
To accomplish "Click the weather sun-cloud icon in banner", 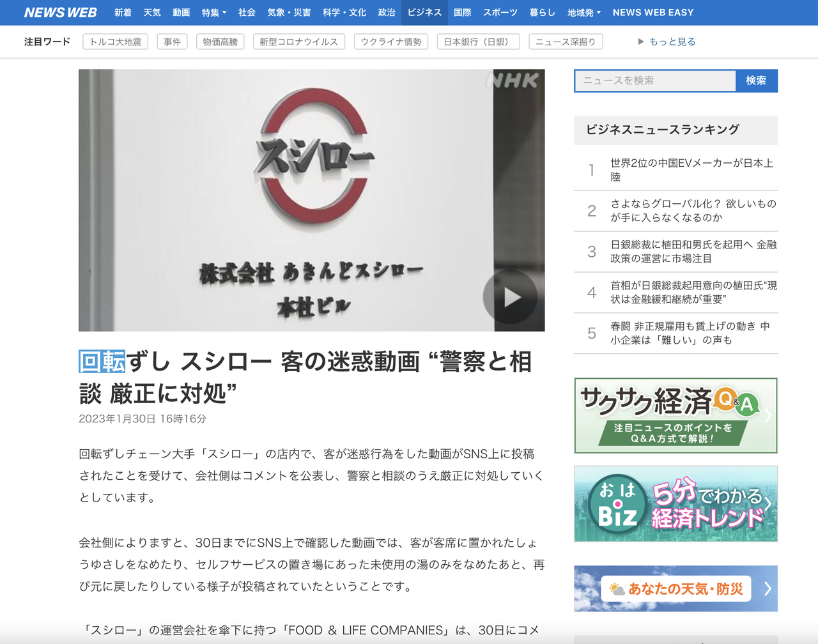I will click(x=617, y=589).
